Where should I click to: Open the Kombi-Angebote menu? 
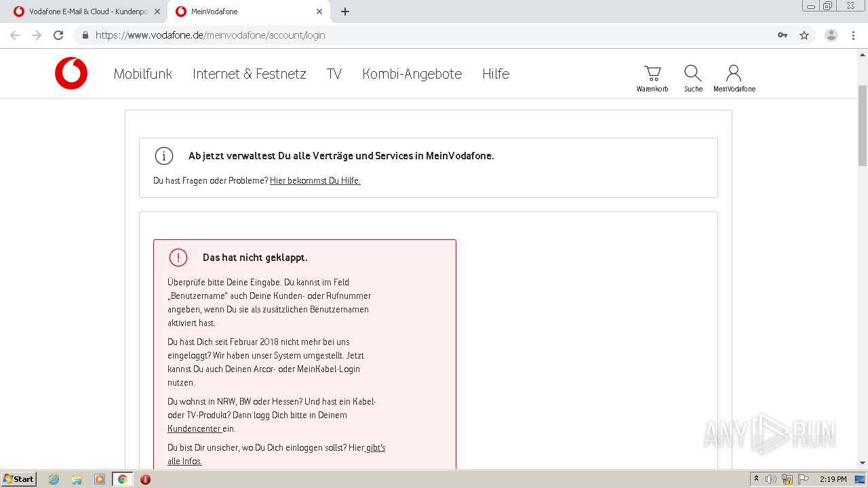[412, 74]
